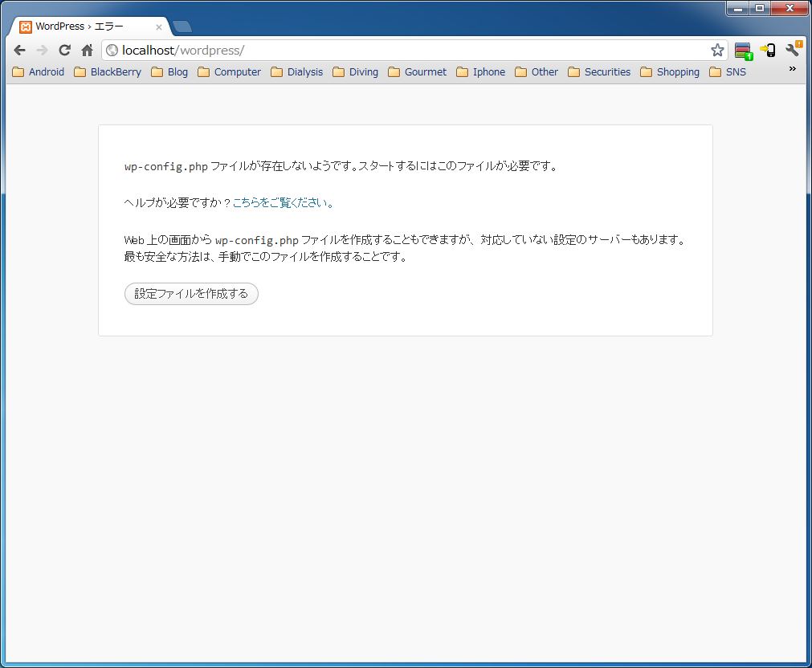Image resolution: width=812 pixels, height=668 pixels.
Task: Click the send-to-phone extension icon
Action: coord(768,51)
